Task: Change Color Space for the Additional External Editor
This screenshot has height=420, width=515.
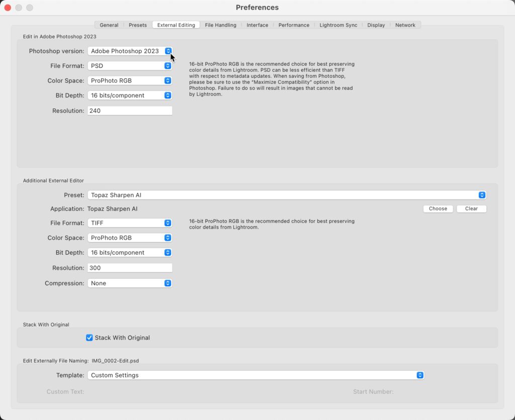Action: pos(130,238)
